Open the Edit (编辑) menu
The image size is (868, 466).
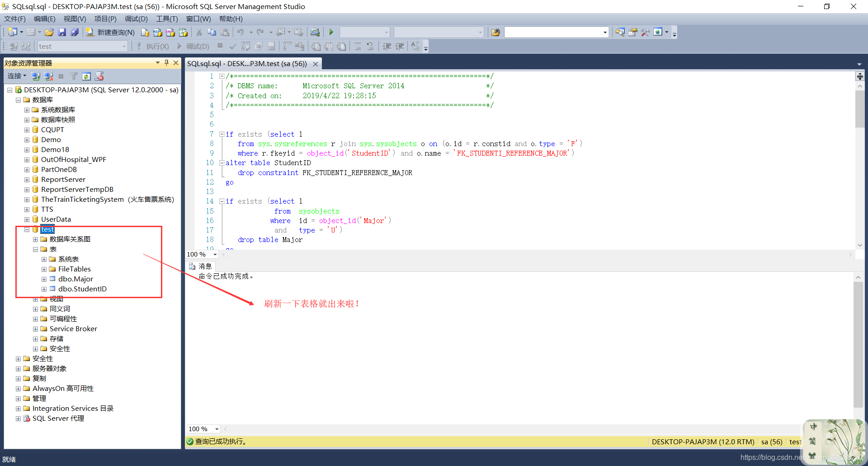(44, 19)
